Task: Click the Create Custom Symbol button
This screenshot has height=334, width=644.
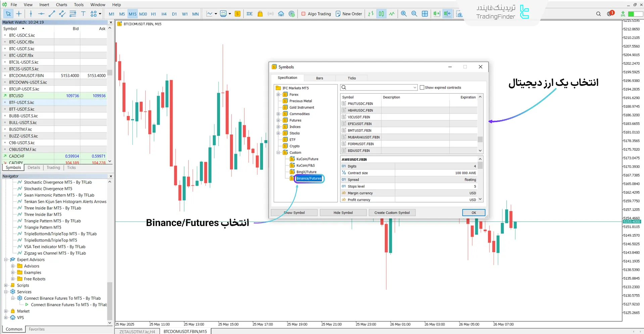Action: (392, 213)
